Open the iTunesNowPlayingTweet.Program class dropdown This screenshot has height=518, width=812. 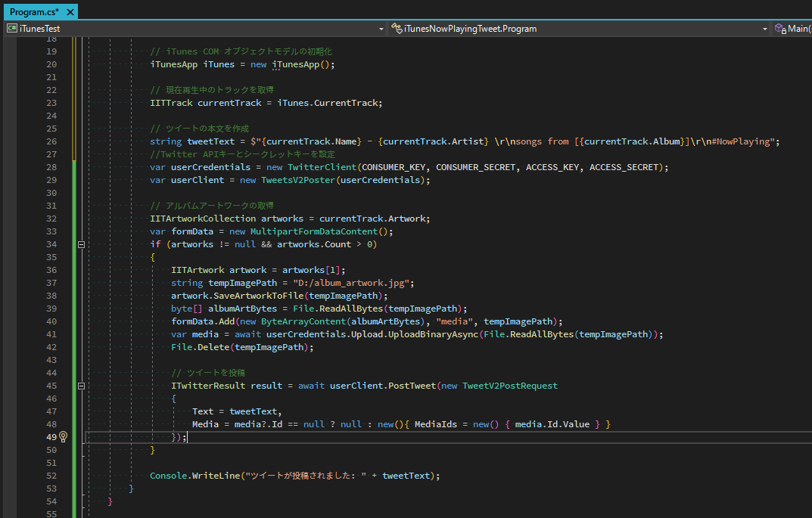pos(764,29)
